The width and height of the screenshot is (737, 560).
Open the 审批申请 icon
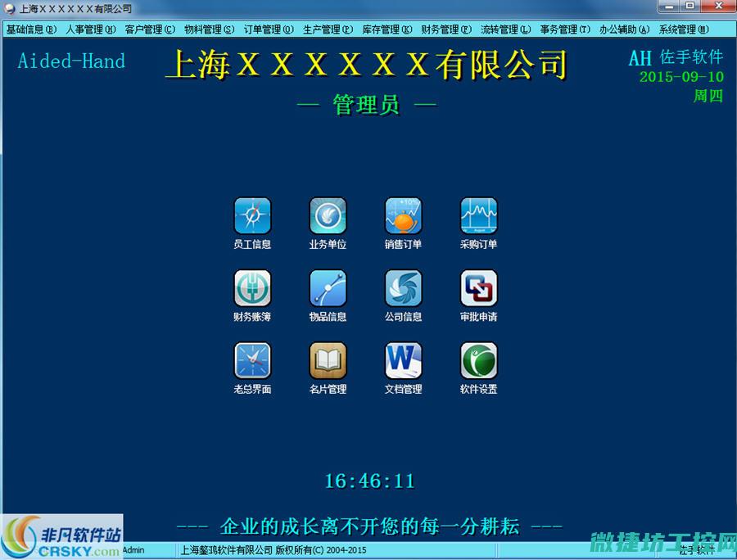coord(478,288)
